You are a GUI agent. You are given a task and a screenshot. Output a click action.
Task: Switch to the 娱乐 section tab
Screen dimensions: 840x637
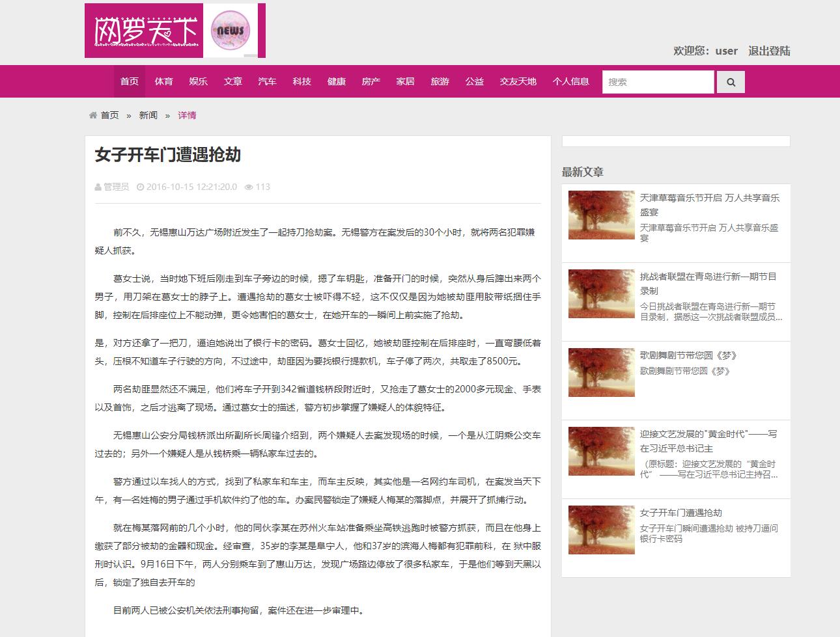[x=198, y=81]
